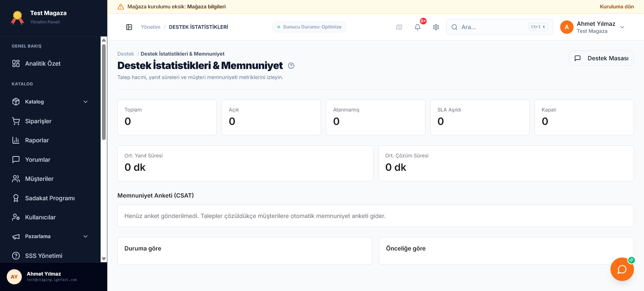
Task: Click the Destek breadcrumb link
Action: point(126,54)
